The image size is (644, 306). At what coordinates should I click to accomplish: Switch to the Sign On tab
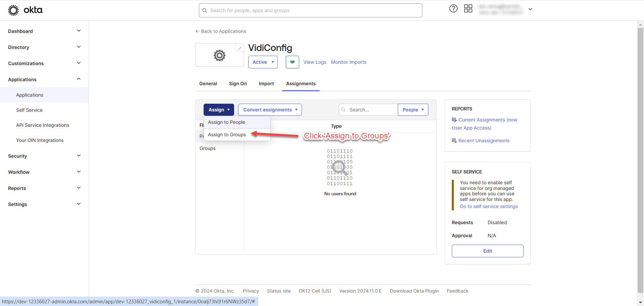pos(238,84)
